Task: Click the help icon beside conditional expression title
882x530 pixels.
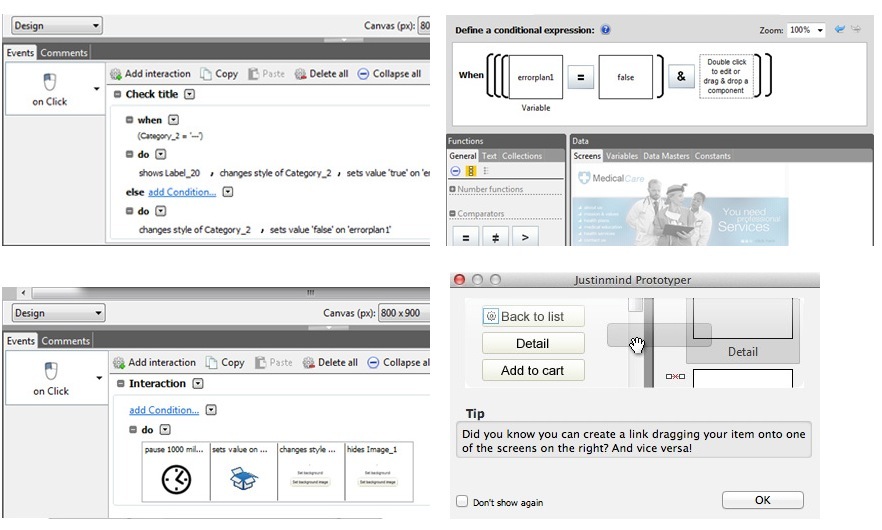Action: 605,30
